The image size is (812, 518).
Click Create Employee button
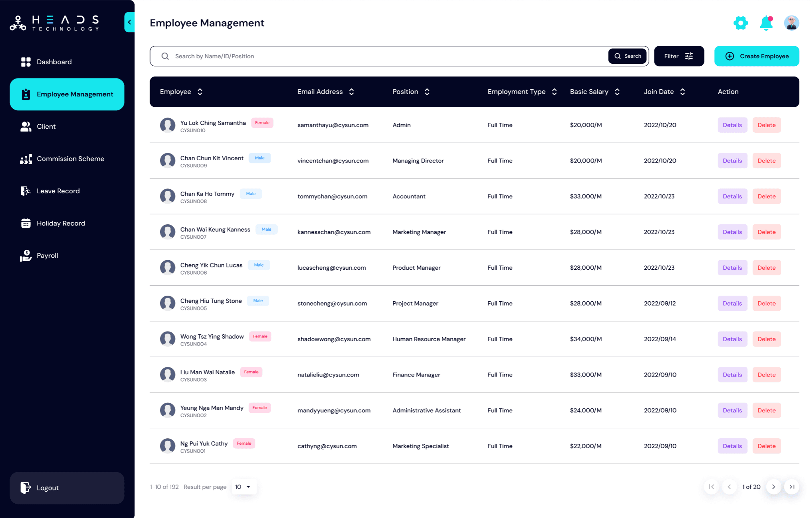756,56
